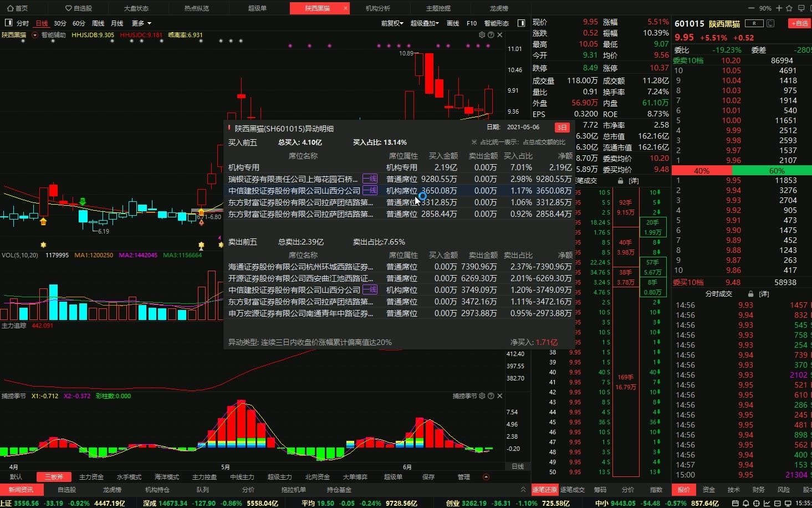This screenshot has height=508, width=812.
Task: Click the lock icon beside 分时成交
Action: pyautogui.click(x=751, y=294)
